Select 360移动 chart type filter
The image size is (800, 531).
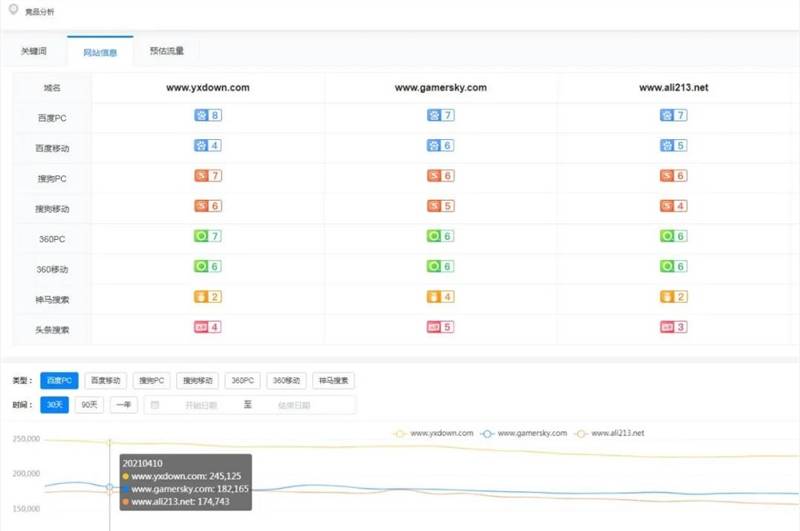(x=286, y=381)
